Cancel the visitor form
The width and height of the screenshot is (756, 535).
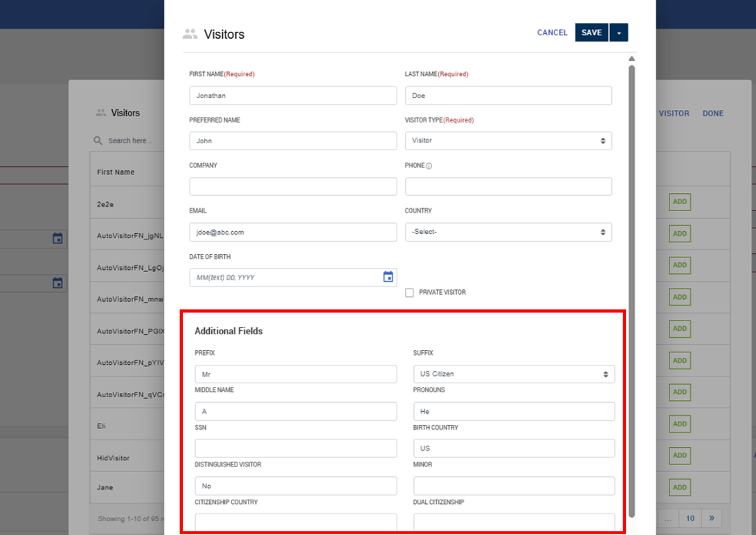point(552,33)
